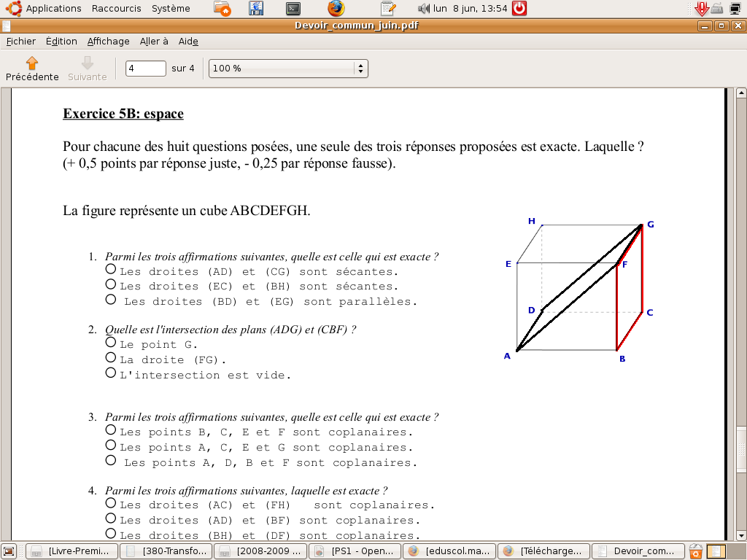This screenshot has height=560, width=747.
Task: Open the text editor notepad launcher
Action: tap(389, 9)
